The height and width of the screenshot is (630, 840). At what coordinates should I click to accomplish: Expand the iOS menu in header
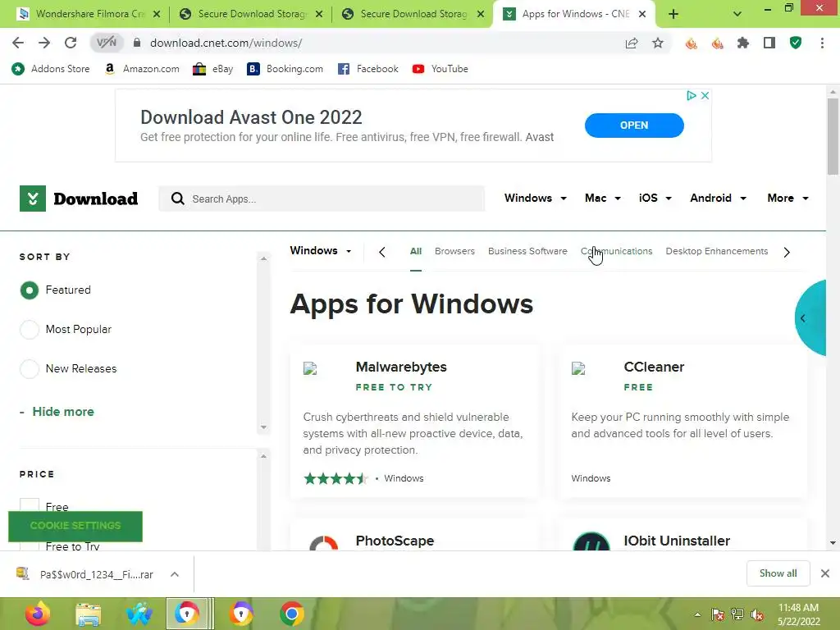[655, 199]
